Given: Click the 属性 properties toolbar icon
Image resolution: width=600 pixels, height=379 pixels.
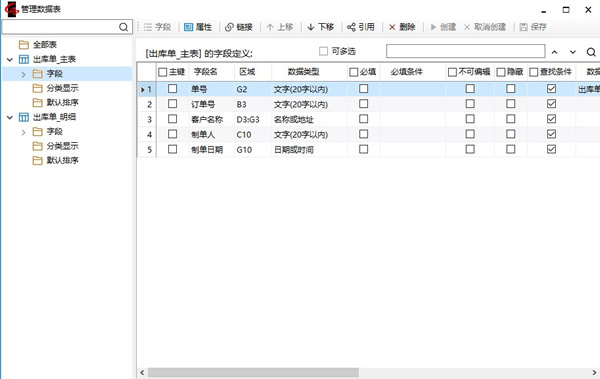Looking at the screenshot, I should (x=188, y=27).
